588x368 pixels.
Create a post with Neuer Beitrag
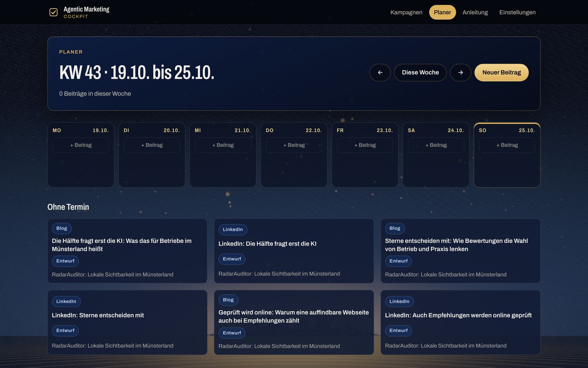pos(501,72)
